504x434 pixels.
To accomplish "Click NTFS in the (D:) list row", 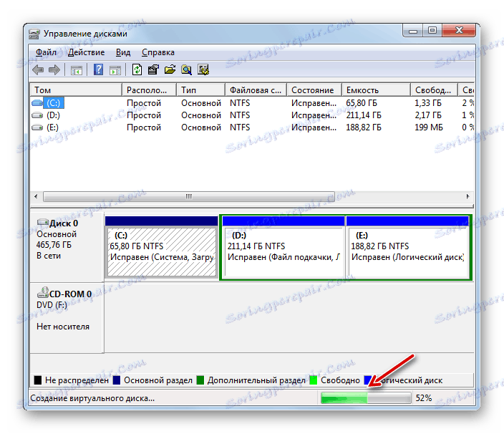I will (240, 115).
